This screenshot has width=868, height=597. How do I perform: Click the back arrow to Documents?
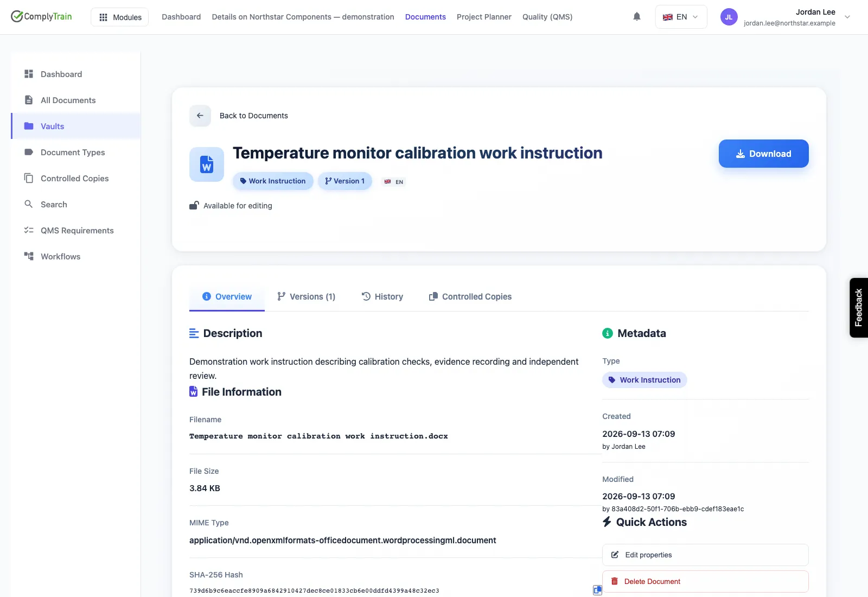pyautogui.click(x=200, y=116)
